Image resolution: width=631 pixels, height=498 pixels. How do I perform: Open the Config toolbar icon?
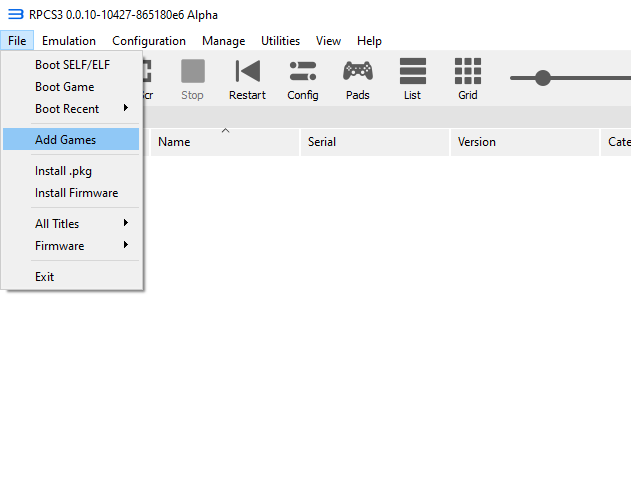tap(303, 71)
